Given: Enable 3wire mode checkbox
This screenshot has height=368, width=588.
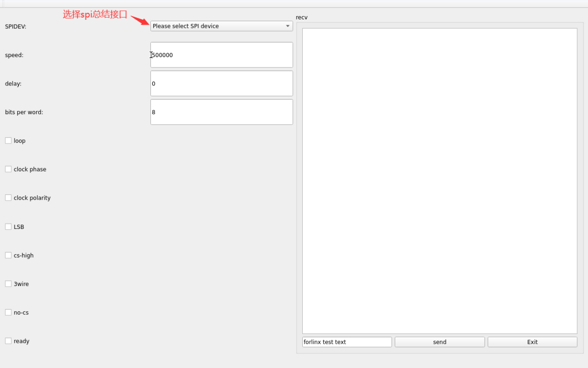Looking at the screenshot, I should [x=8, y=284].
